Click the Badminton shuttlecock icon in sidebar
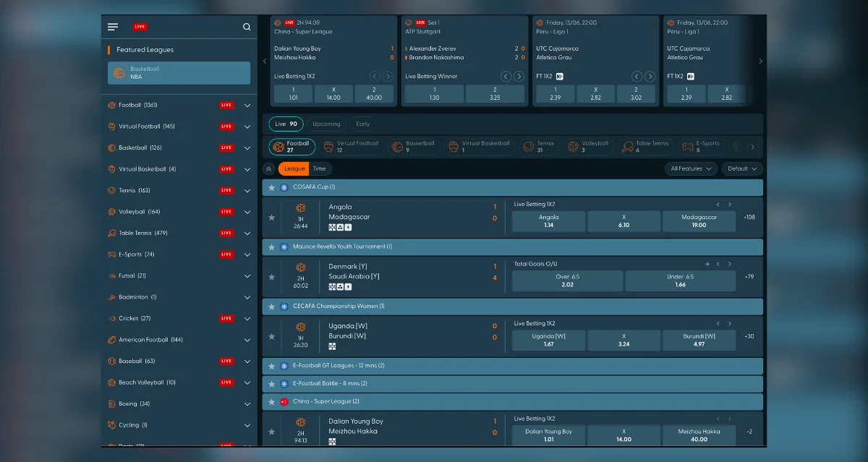 click(112, 297)
